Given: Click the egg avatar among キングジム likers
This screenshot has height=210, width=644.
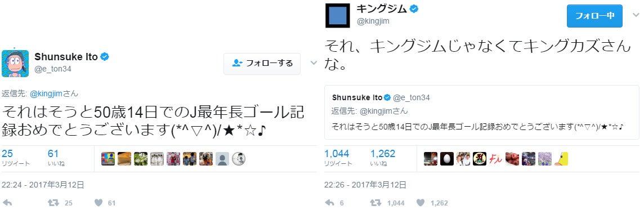Looking at the screenshot, I should pos(446,159).
